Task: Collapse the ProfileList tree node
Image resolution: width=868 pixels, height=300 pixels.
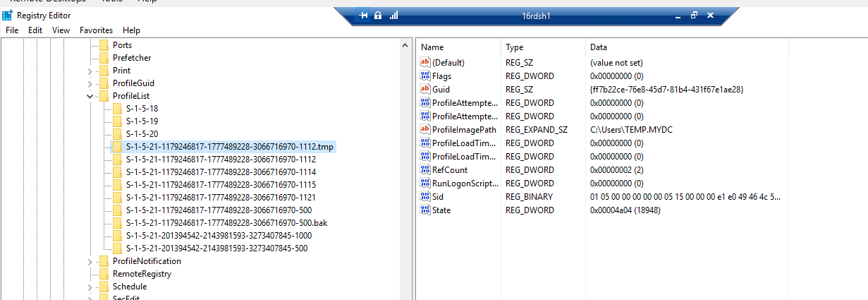Action: pos(90,96)
